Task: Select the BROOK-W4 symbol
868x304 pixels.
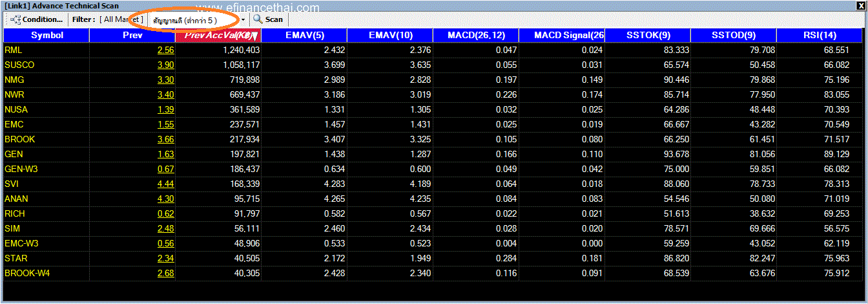Action: point(27,273)
